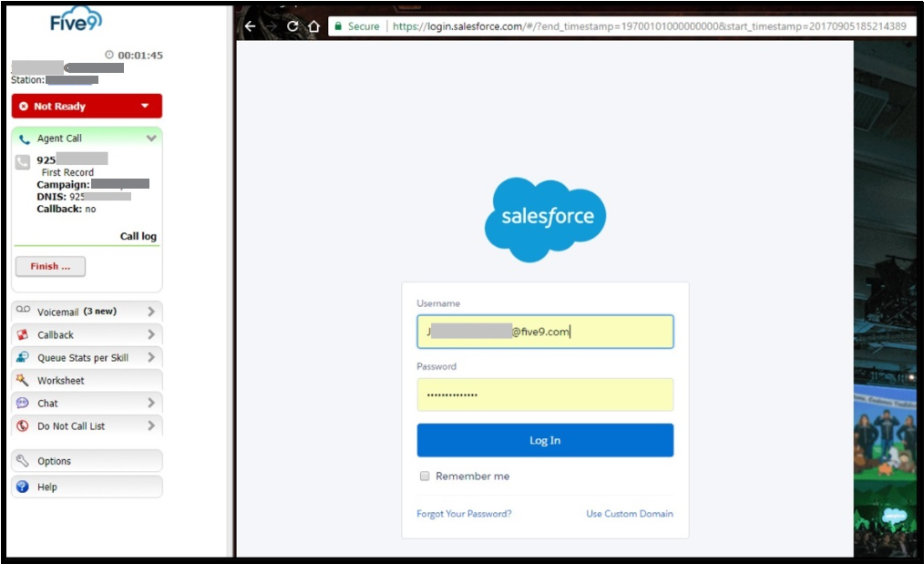This screenshot has width=924, height=564.
Task: Click the First Record text
Action: coord(67,173)
